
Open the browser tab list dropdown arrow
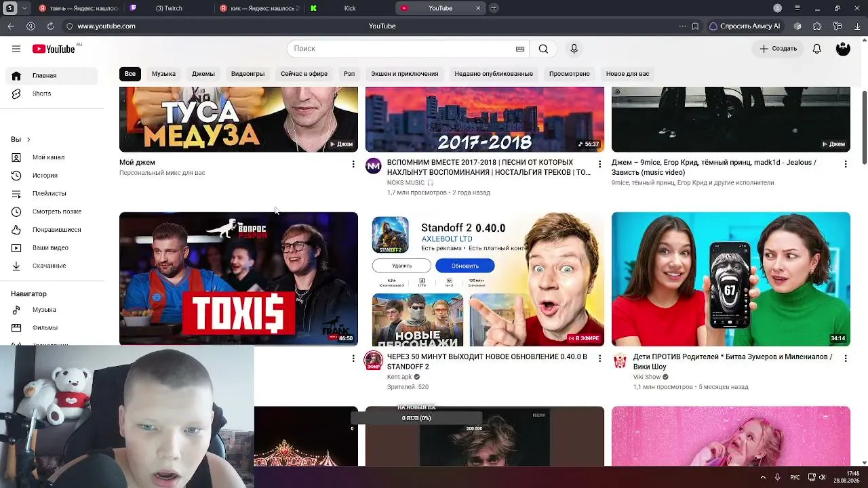24,8
